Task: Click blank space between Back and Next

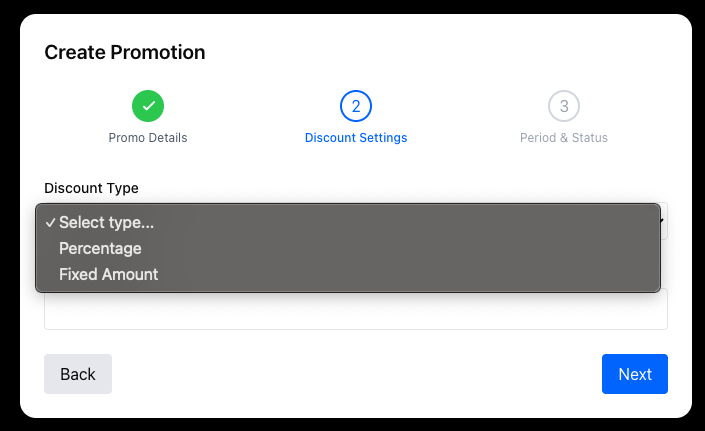Action: click(356, 374)
